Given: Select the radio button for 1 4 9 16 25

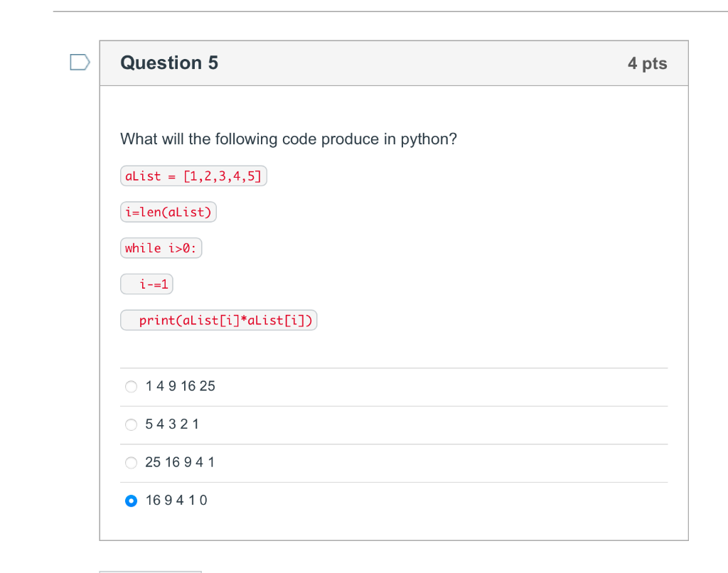Looking at the screenshot, I should [x=132, y=386].
